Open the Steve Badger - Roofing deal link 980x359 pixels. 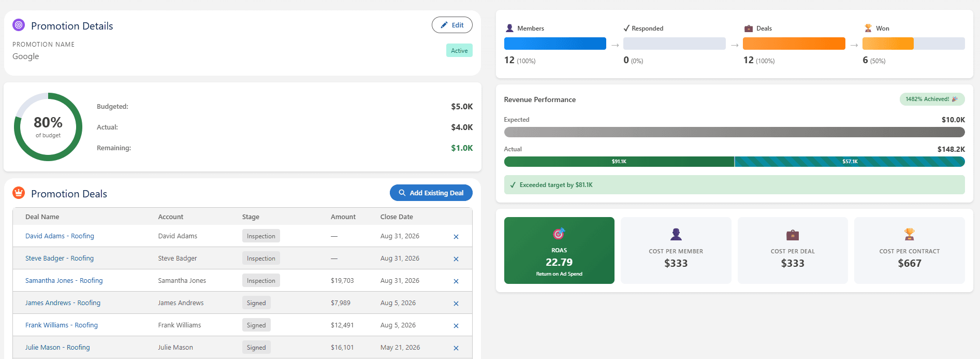click(x=60, y=258)
